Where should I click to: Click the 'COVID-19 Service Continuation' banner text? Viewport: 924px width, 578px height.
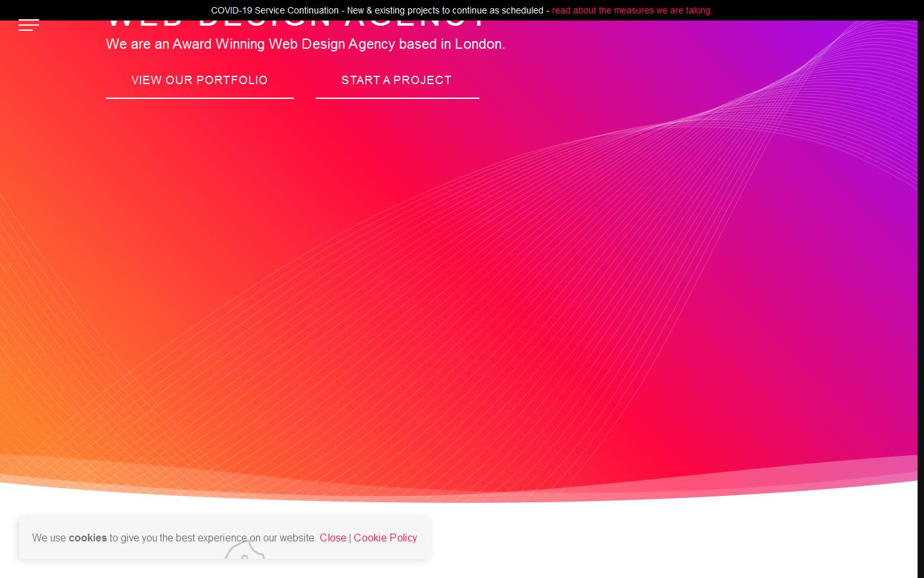275,10
